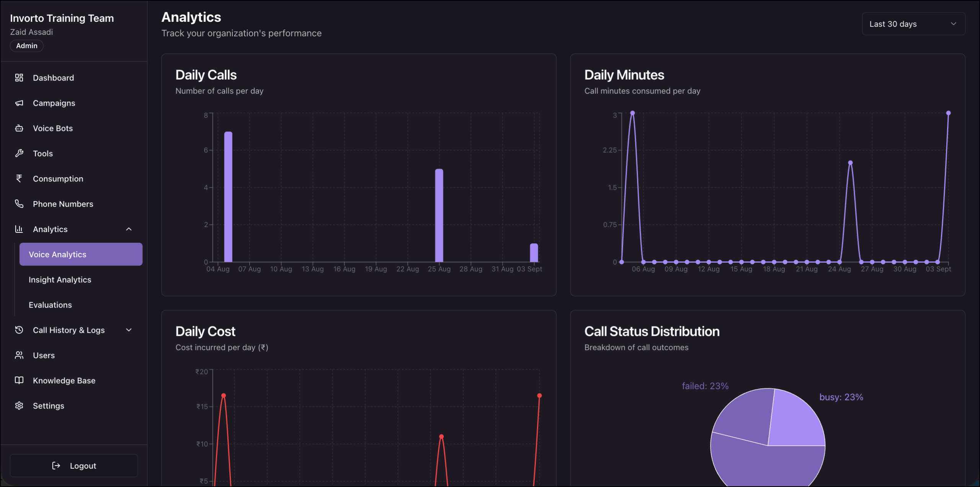Open the Users page

click(x=74, y=355)
